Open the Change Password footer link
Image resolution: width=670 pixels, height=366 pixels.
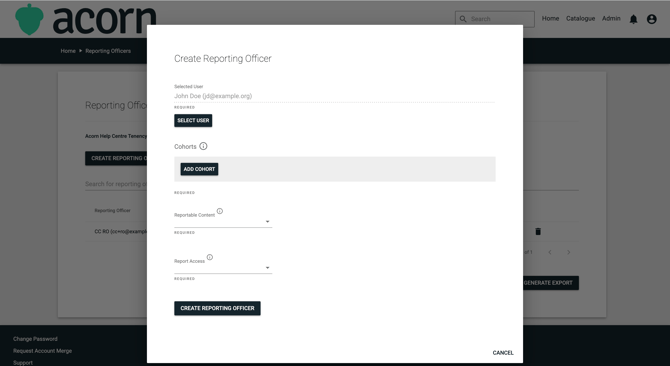[x=35, y=339]
